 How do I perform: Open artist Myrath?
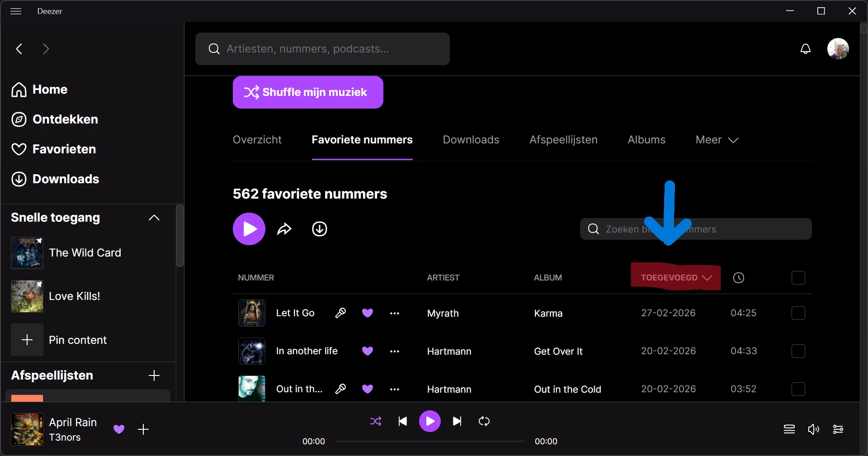pyautogui.click(x=443, y=313)
